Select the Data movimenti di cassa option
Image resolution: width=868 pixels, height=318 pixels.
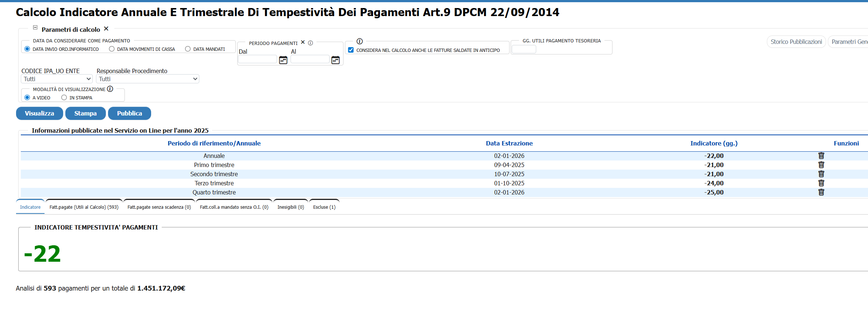pos(112,49)
